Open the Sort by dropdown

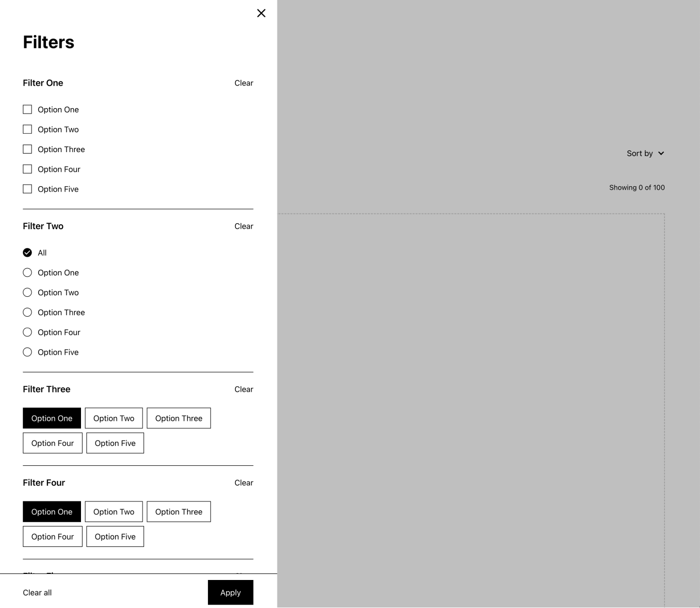click(645, 154)
